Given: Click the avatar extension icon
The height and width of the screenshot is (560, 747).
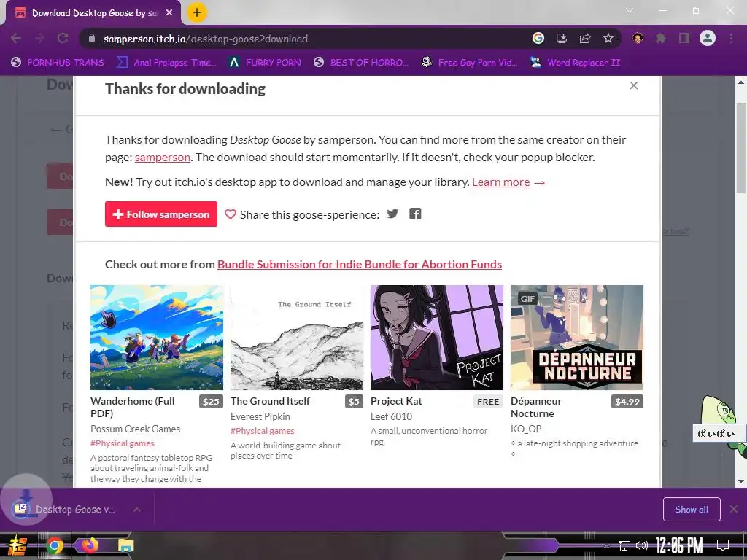Looking at the screenshot, I should (638, 38).
